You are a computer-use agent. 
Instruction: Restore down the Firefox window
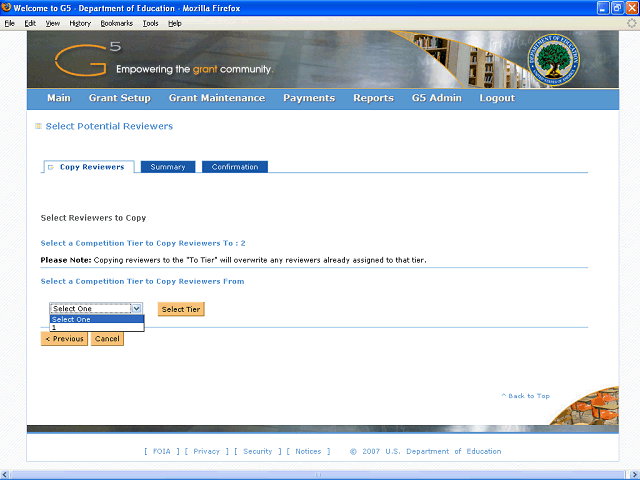click(x=618, y=8)
